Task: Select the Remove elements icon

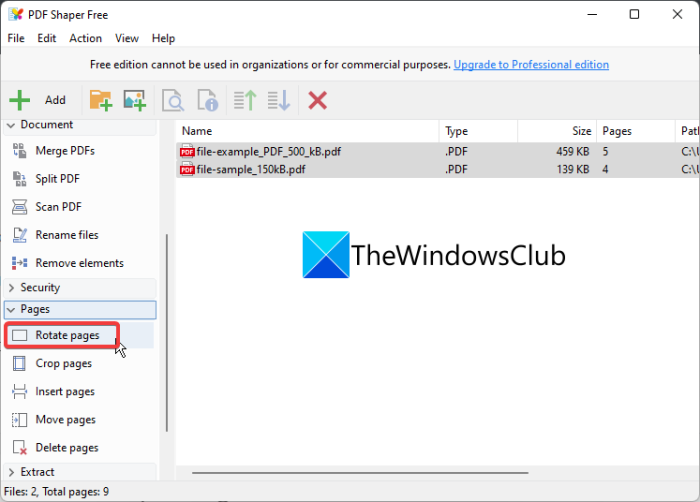Action: click(19, 263)
